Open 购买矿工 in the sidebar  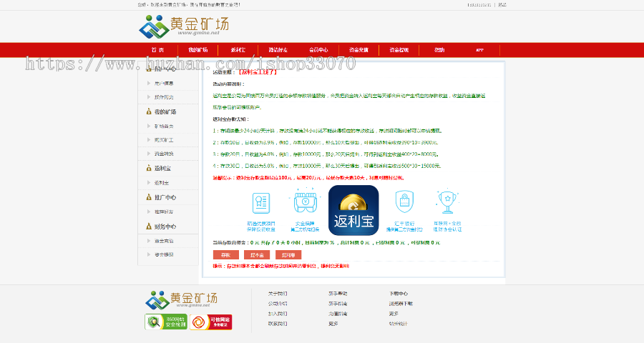164,140
